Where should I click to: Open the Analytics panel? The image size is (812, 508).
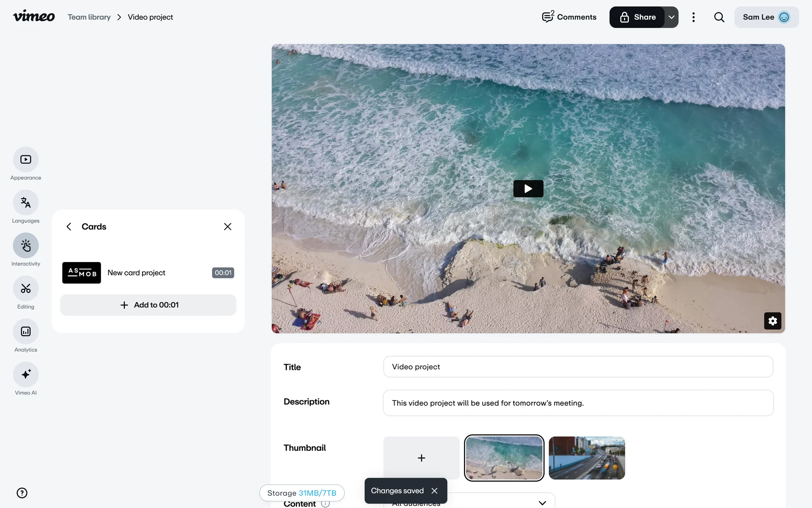26,331
